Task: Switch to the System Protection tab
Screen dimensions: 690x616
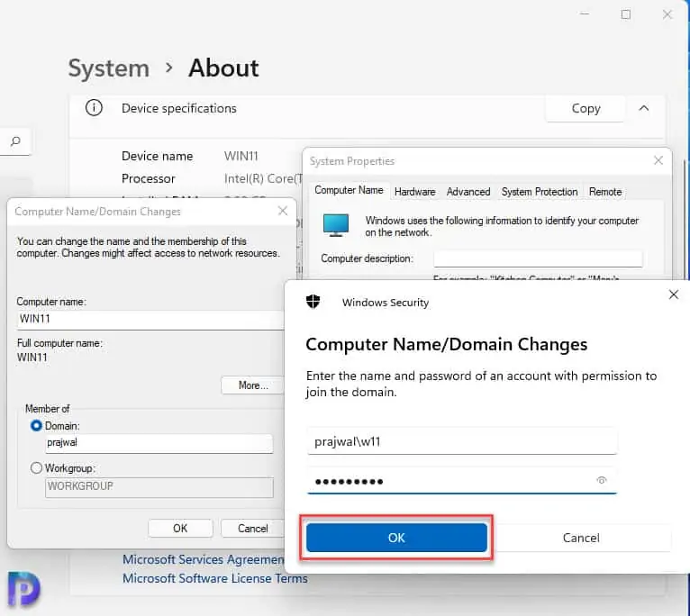Action: pos(540,192)
